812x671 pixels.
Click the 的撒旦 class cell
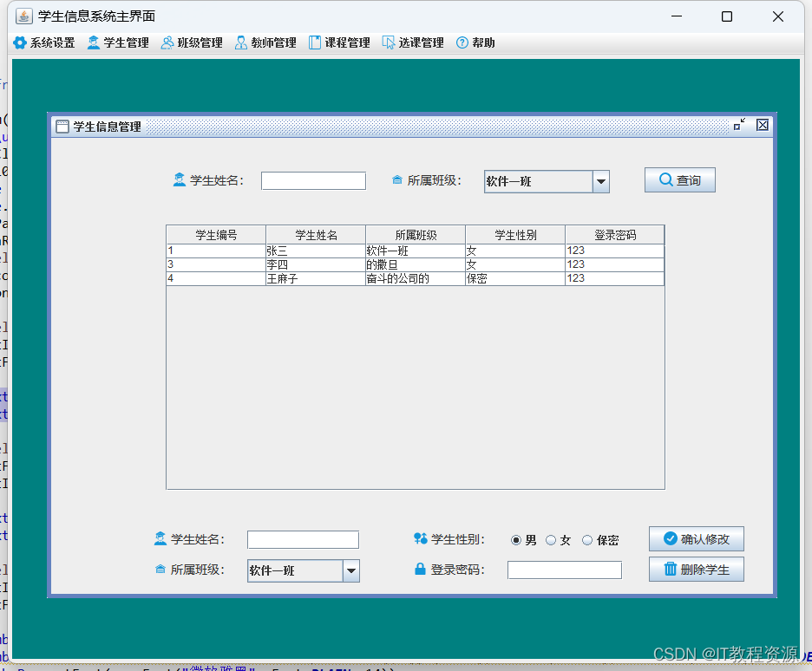(x=416, y=265)
